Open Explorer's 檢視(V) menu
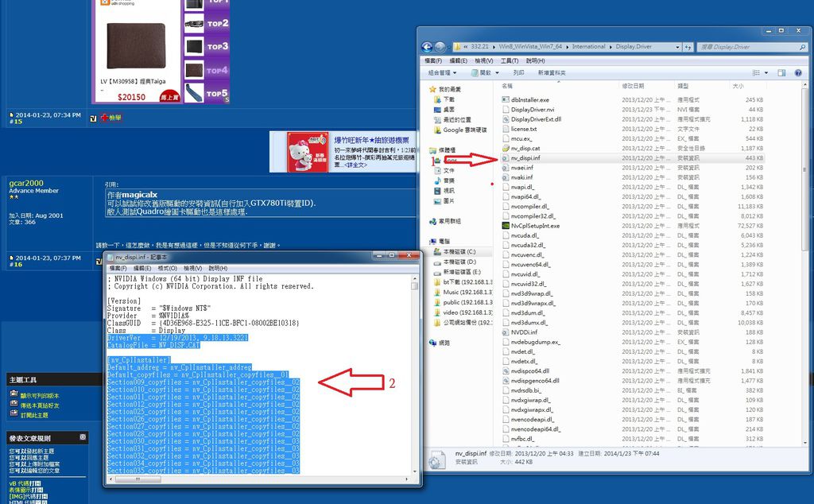The width and height of the screenshot is (814, 504). [484, 60]
